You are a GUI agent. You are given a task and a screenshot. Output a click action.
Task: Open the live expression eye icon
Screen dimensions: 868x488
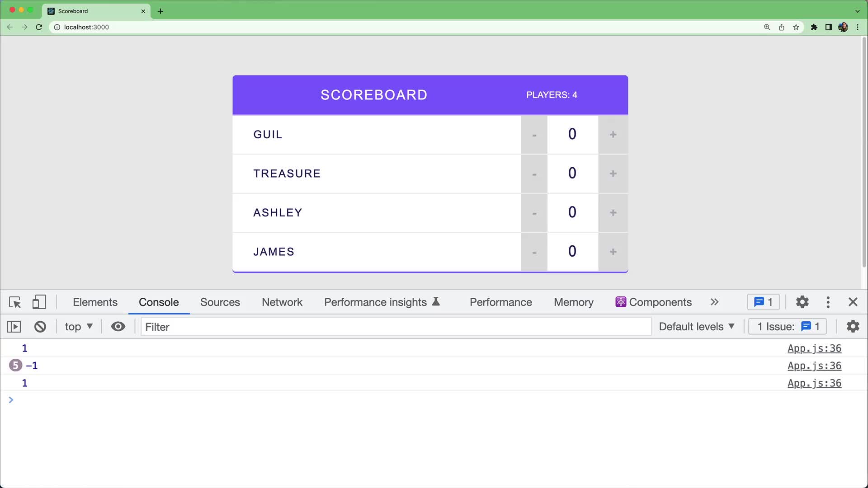(118, 326)
